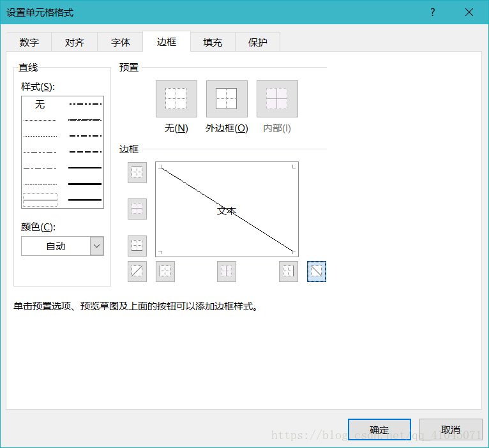Select the thickest solid line style

85,184
